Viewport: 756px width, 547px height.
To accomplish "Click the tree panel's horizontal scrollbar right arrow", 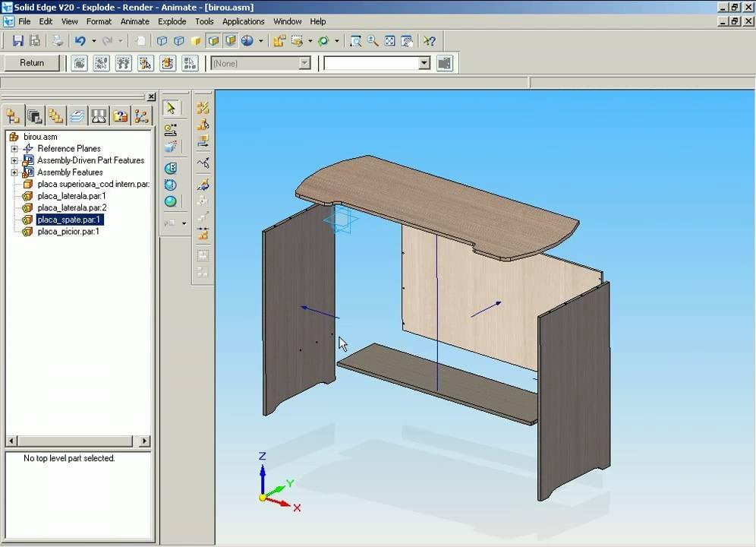I will (x=146, y=441).
